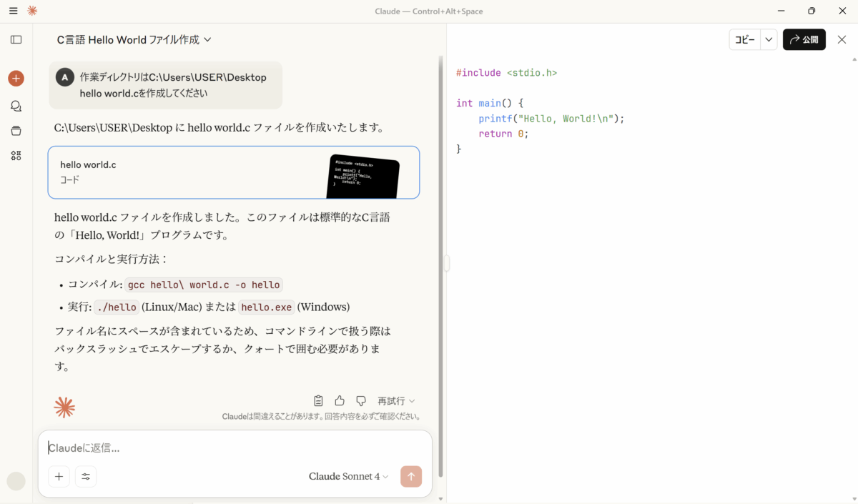The image size is (858, 504).
Task: Open the artifacts grid icon in sidebar
Action: [16, 156]
